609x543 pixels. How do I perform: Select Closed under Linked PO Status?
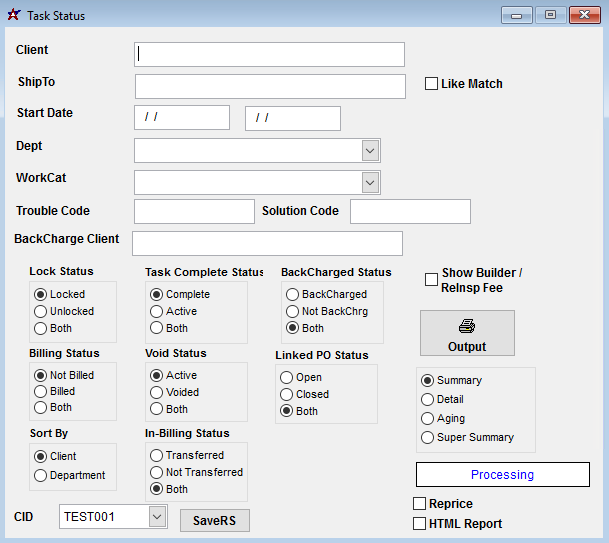click(x=287, y=394)
